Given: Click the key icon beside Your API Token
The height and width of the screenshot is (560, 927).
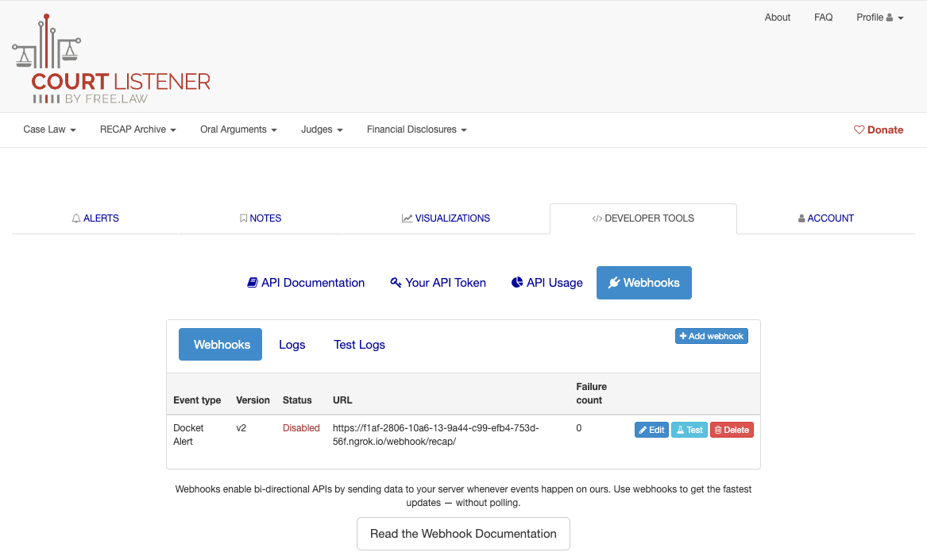Looking at the screenshot, I should (x=395, y=282).
